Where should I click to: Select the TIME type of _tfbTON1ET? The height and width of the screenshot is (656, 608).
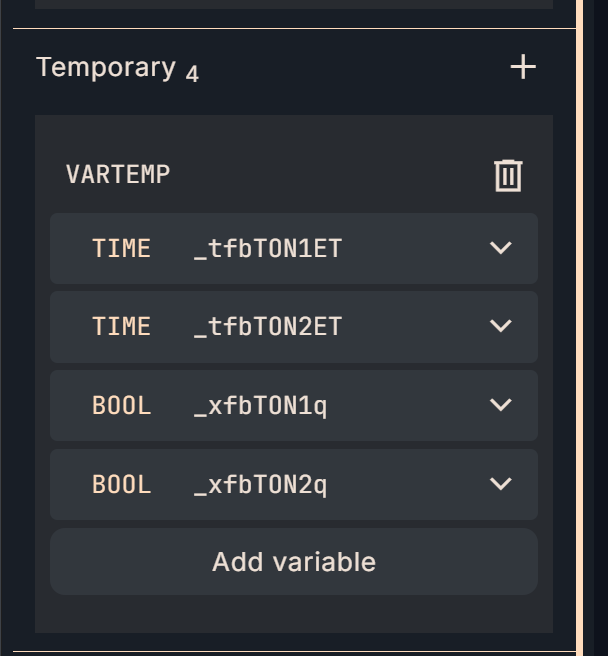tap(121, 248)
